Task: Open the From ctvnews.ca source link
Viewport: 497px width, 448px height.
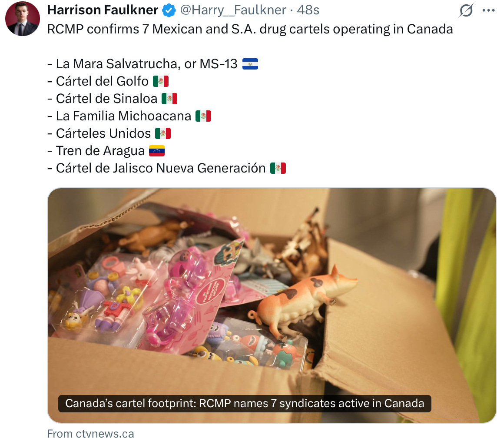Action: 91,434
